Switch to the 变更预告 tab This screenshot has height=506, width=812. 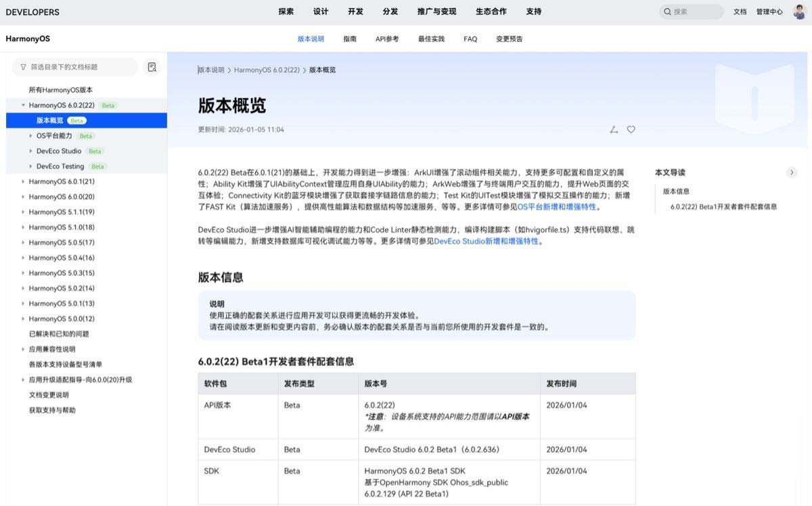pyautogui.click(x=510, y=39)
